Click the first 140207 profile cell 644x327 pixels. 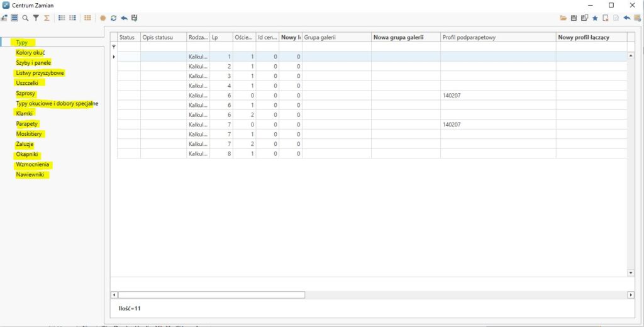(498, 96)
